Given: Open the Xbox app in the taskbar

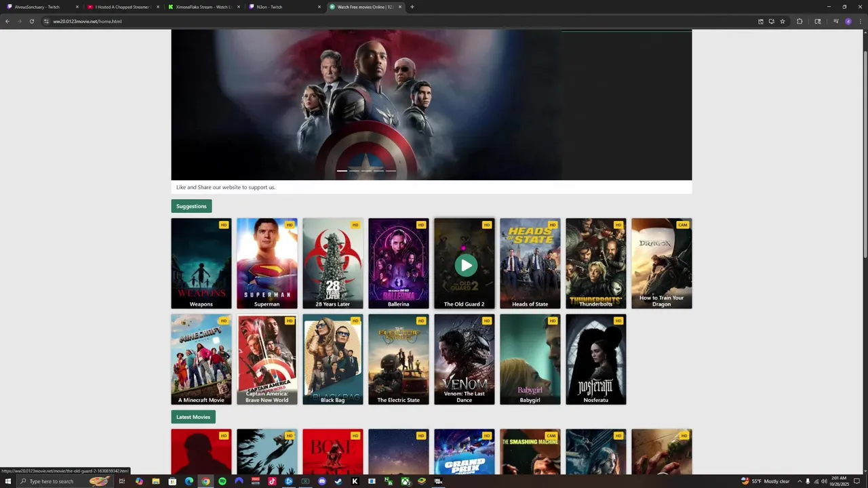Looking at the screenshot, I should click(x=405, y=481).
